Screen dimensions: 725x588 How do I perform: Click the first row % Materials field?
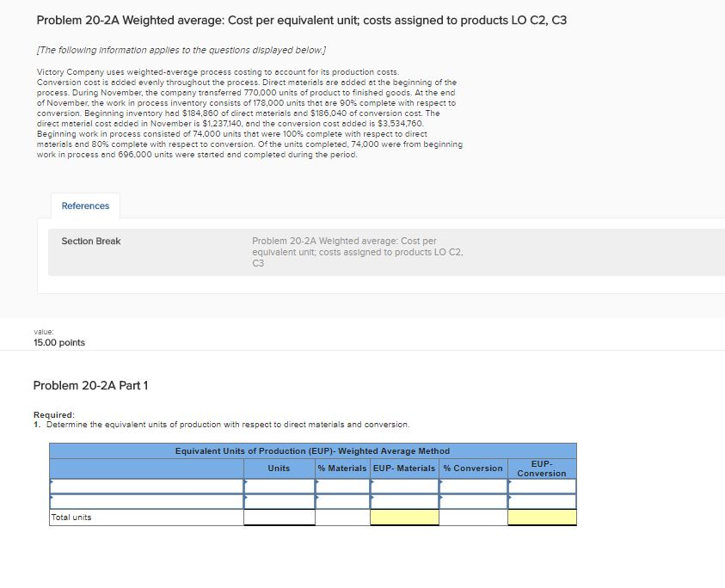[x=341, y=485]
